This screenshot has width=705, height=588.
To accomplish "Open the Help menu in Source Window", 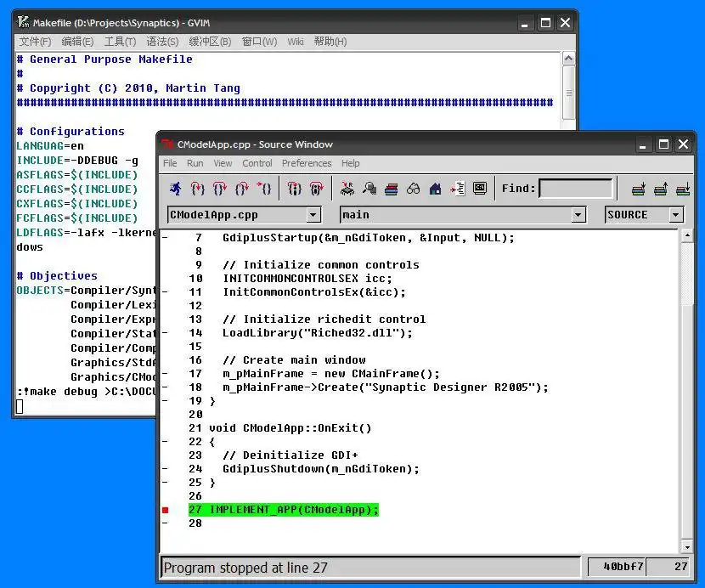I will click(350, 163).
